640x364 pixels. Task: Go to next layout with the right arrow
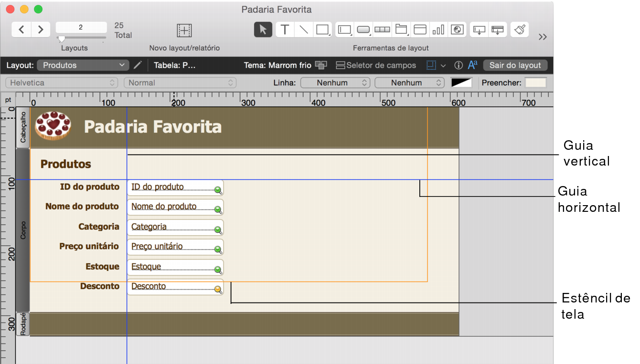41,29
